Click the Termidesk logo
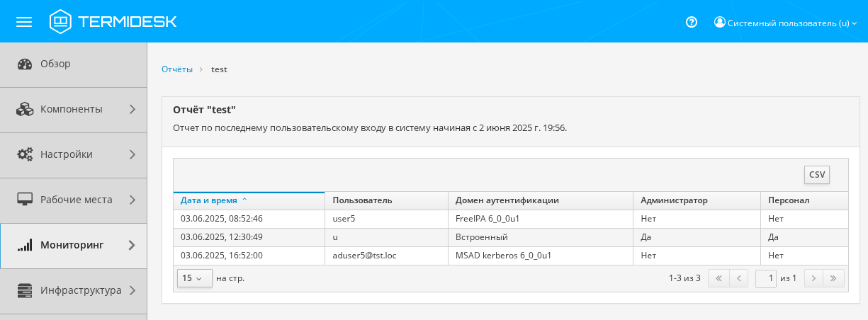This screenshot has width=868, height=320. [113, 22]
